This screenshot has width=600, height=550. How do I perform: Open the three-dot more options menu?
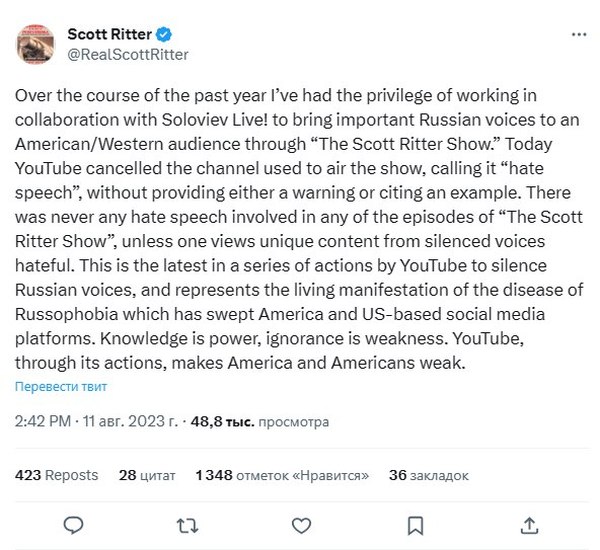pyautogui.click(x=578, y=35)
